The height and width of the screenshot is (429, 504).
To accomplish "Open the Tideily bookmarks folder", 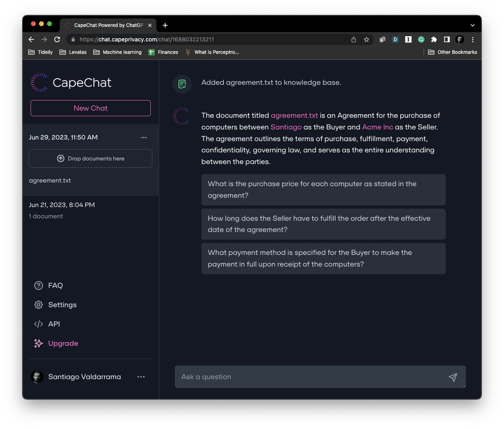I will pos(40,52).
